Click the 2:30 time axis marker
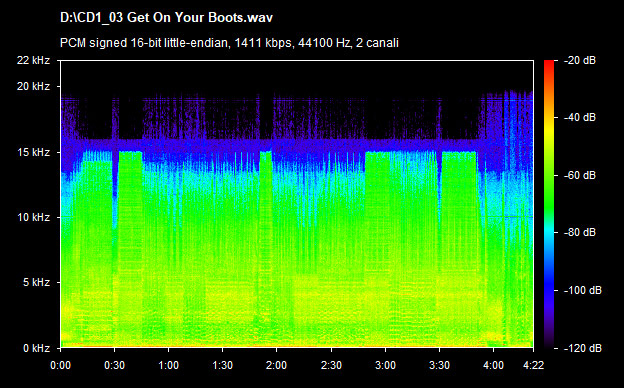Screen dimensions: 624x388 point(331,365)
